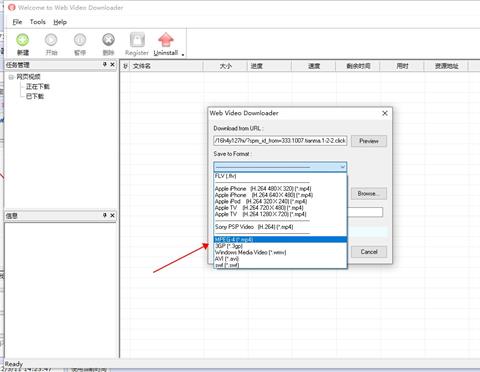Close the Web Video Downloader dialog
480x372 pixels.
(385, 113)
